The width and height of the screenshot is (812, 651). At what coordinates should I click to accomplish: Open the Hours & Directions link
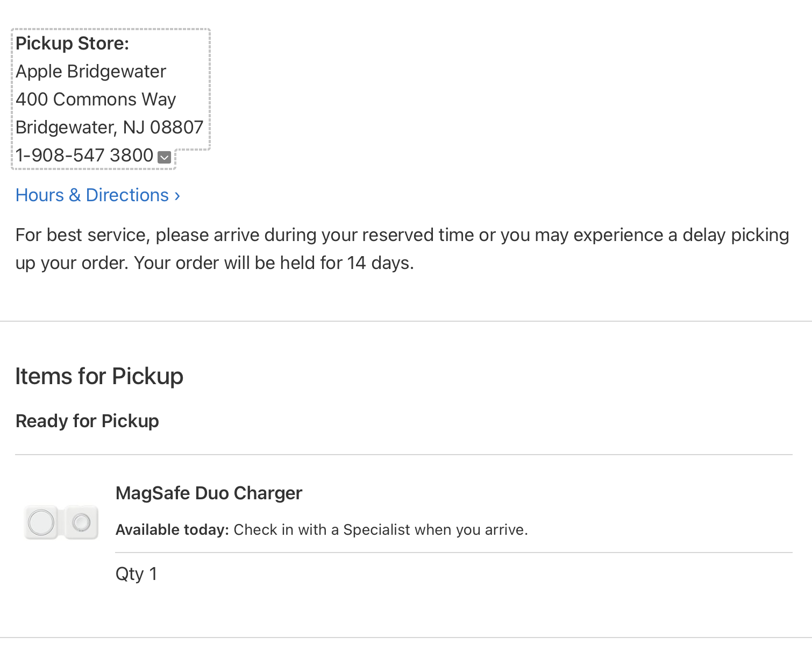98,195
